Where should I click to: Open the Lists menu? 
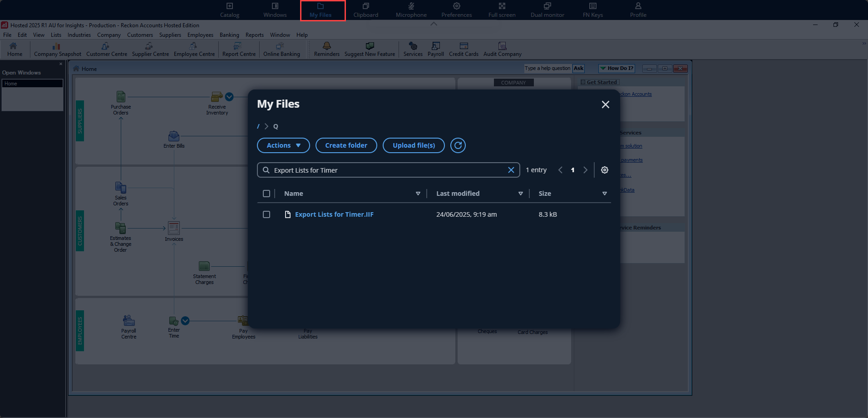tap(56, 35)
